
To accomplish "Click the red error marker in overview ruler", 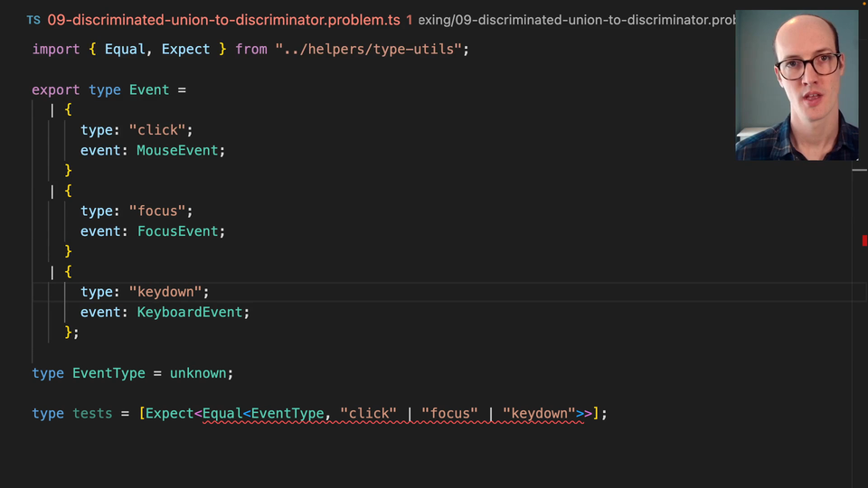I will point(864,239).
